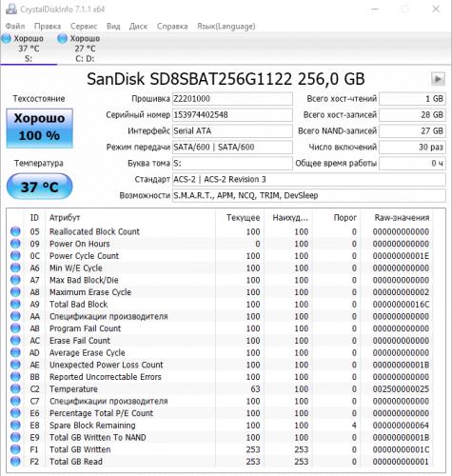Select the raw value 00000000001C
452x476 pixels.
click(x=401, y=449)
